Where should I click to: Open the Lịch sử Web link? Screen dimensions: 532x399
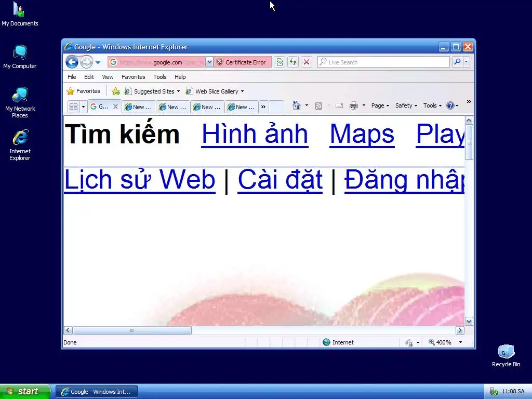[x=139, y=180]
